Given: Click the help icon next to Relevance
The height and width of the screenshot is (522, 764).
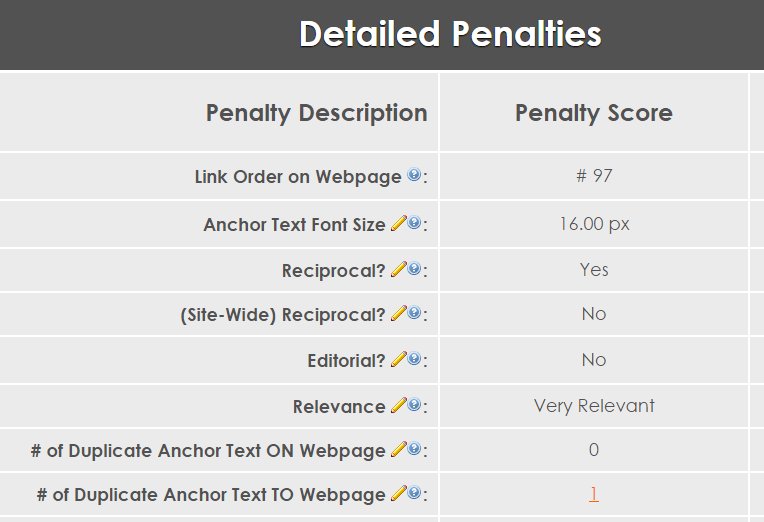Looking at the screenshot, I should click(414, 406).
